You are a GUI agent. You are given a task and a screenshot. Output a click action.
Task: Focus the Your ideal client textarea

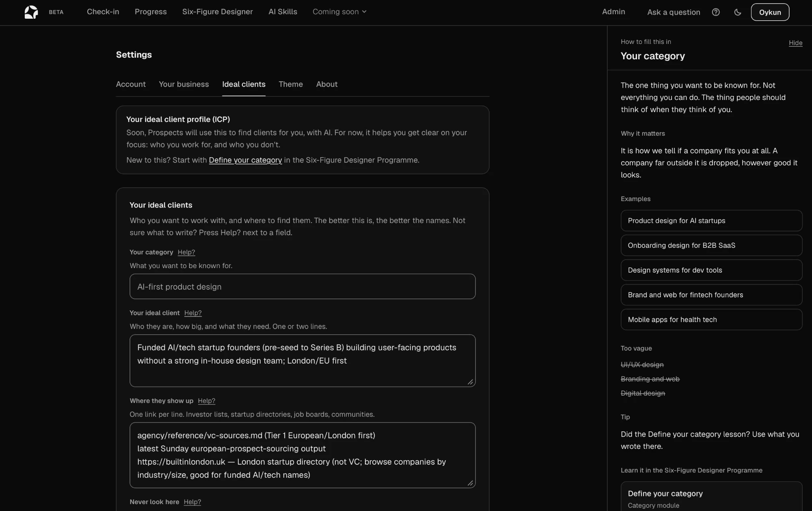pos(302,361)
